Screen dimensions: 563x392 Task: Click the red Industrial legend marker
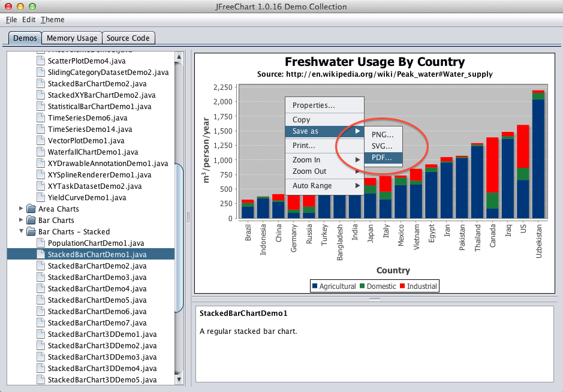402,286
